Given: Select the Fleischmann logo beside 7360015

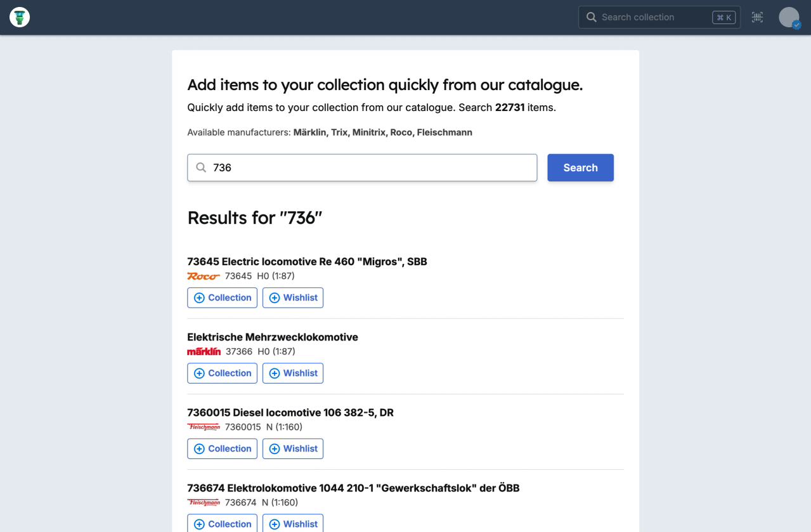Looking at the screenshot, I should point(203,427).
